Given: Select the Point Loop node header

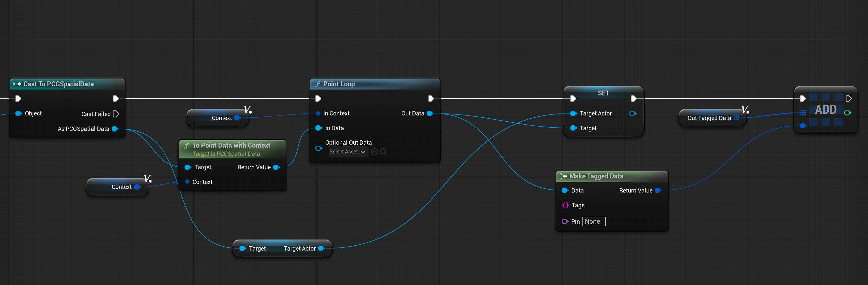Looking at the screenshot, I should [374, 84].
